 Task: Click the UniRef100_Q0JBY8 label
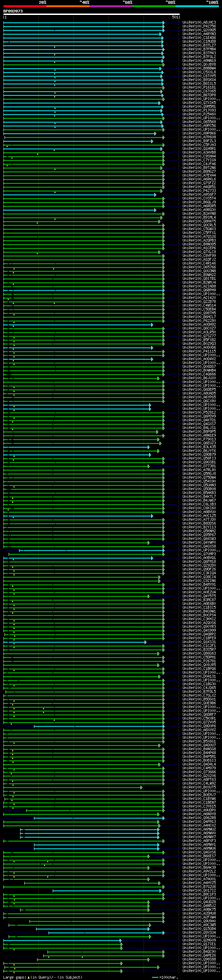click(x=199, y=64)
